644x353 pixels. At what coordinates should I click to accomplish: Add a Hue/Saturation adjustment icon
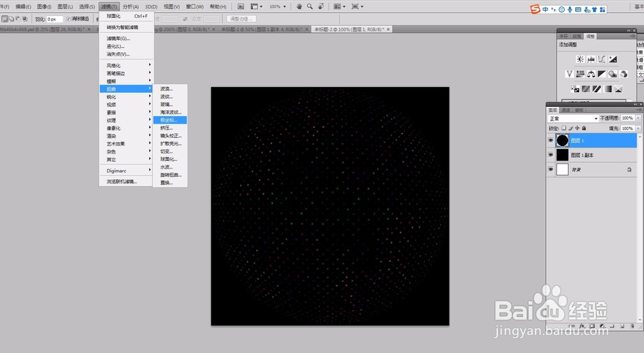click(580, 74)
